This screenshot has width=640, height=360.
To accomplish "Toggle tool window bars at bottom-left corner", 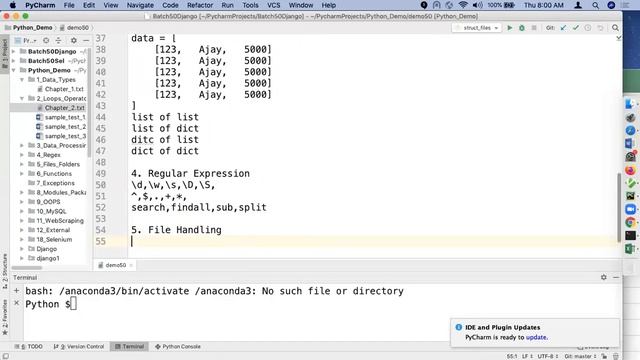I will pos(5,356).
